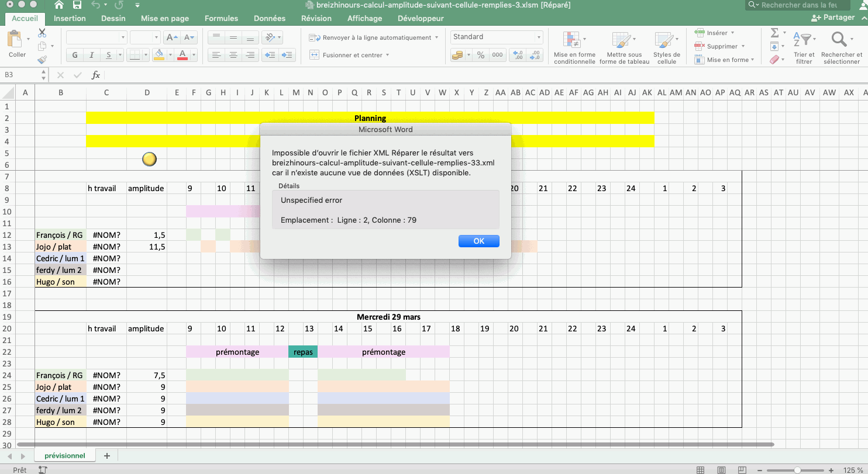Click the percent style icon

click(481, 55)
